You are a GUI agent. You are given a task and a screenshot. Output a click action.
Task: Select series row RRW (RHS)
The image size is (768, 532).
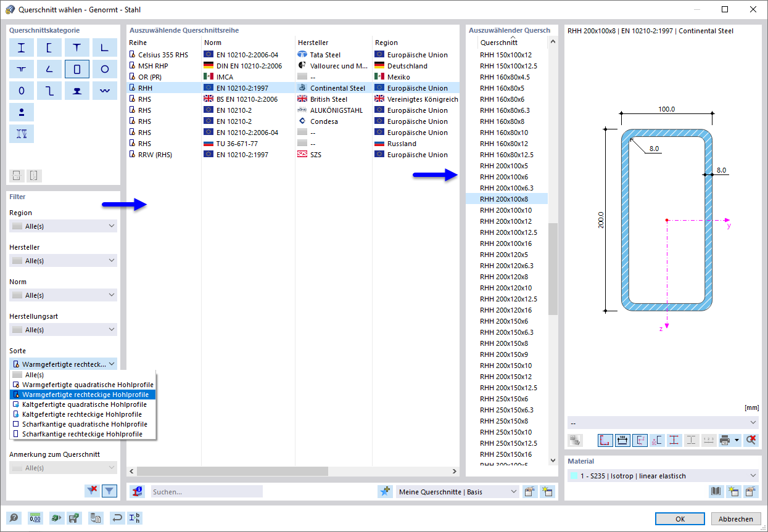[x=293, y=155]
